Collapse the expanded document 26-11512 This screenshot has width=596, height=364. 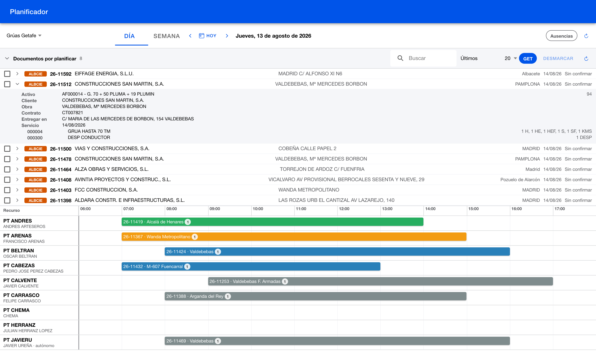pos(17,84)
